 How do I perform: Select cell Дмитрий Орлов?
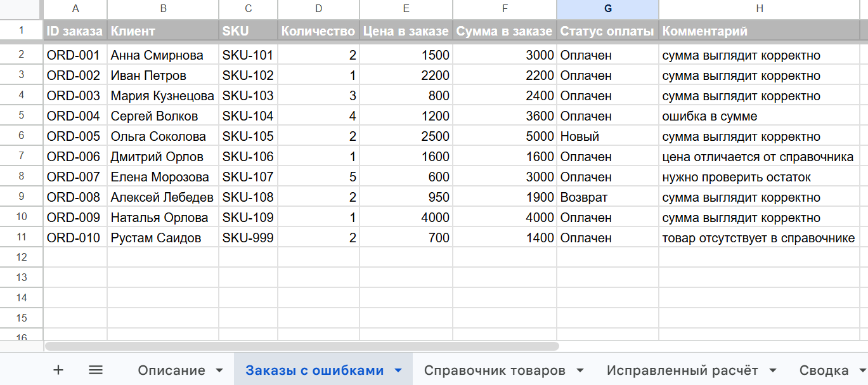[163, 157]
